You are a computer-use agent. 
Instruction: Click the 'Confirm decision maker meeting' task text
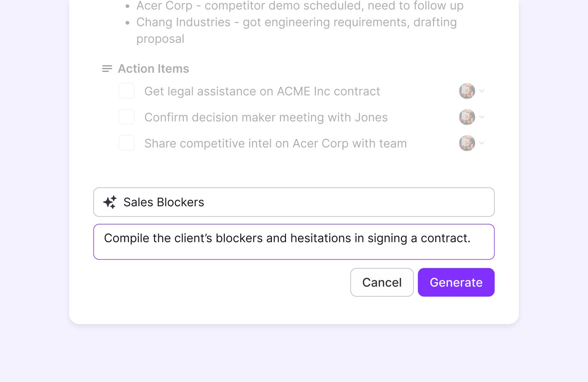click(x=266, y=117)
